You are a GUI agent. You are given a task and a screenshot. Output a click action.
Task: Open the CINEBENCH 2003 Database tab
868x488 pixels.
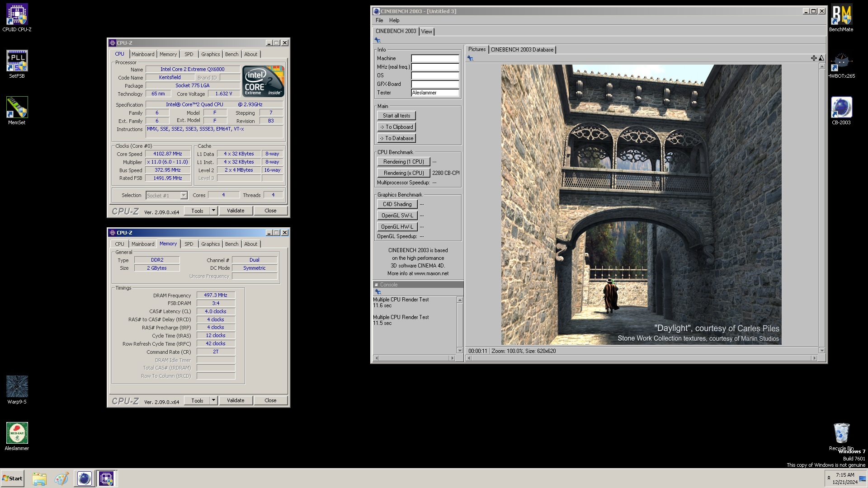tap(522, 50)
